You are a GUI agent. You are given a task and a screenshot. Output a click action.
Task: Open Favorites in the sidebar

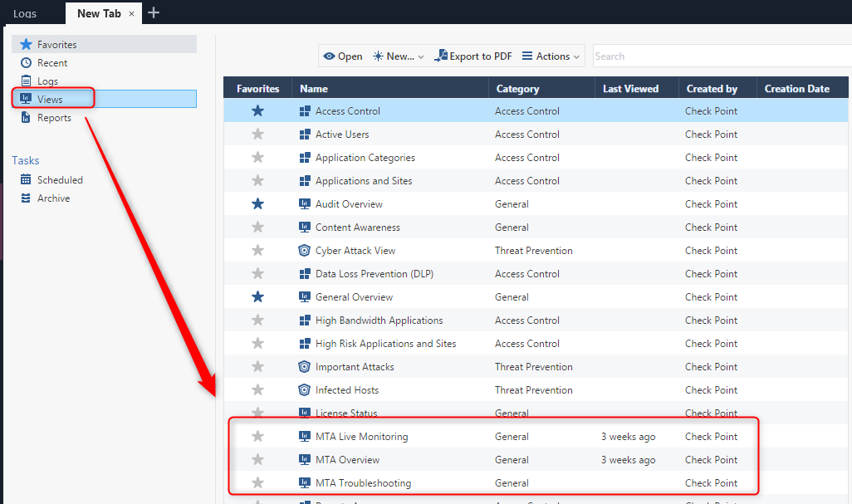coord(104,45)
